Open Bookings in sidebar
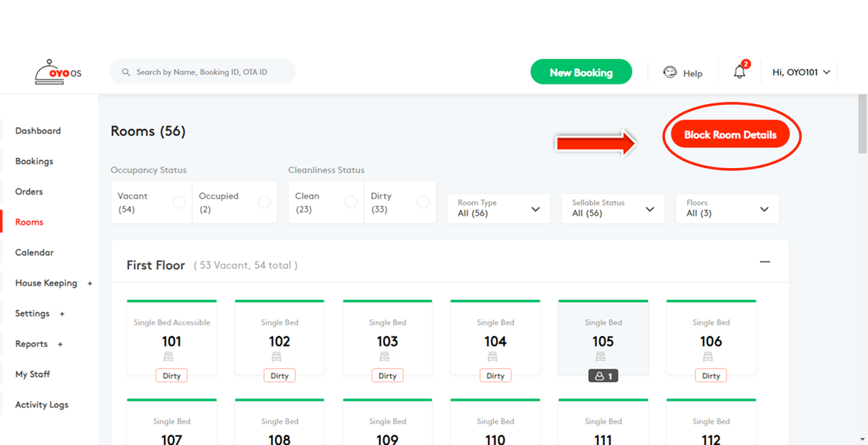This screenshot has height=445, width=868. 34,161
